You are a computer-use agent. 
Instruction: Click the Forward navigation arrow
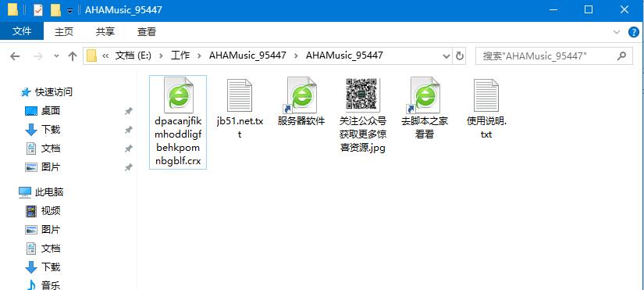[x=37, y=56]
